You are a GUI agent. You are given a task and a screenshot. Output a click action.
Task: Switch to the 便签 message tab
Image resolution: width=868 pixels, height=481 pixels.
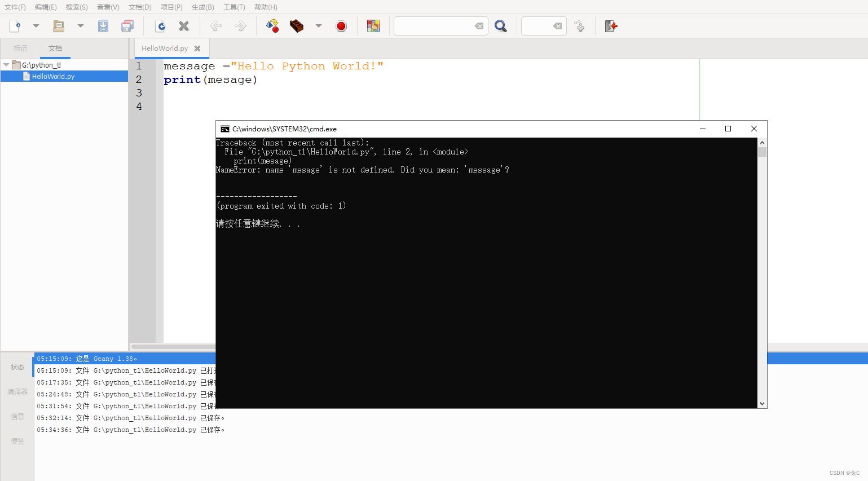[17, 442]
